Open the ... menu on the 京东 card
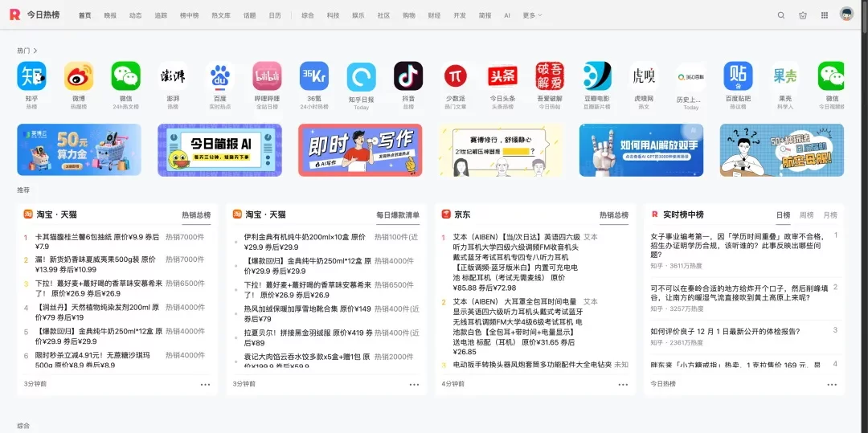 point(624,384)
